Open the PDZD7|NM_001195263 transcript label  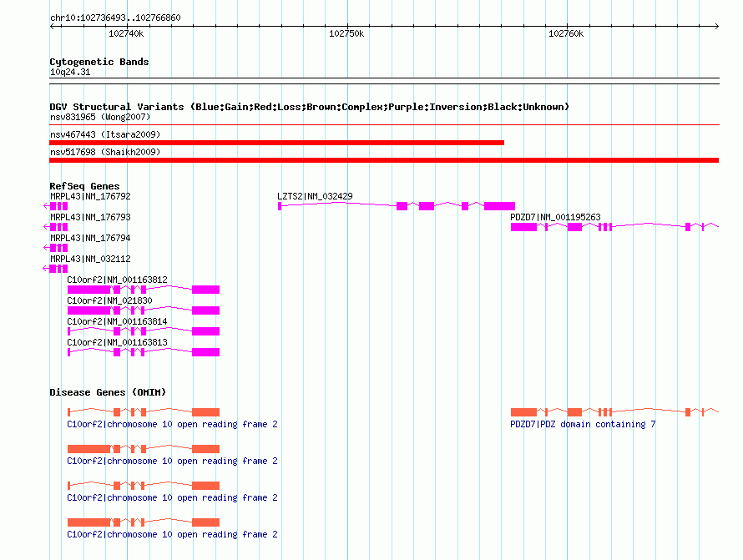pos(555,217)
